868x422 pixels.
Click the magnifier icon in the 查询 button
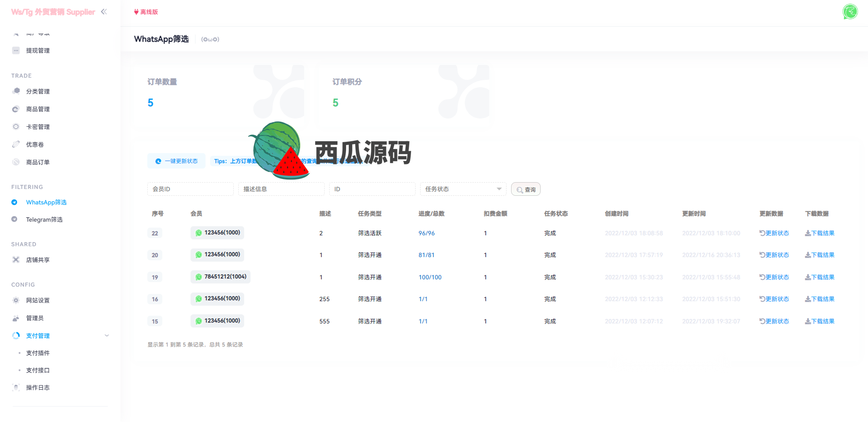pyautogui.click(x=520, y=190)
